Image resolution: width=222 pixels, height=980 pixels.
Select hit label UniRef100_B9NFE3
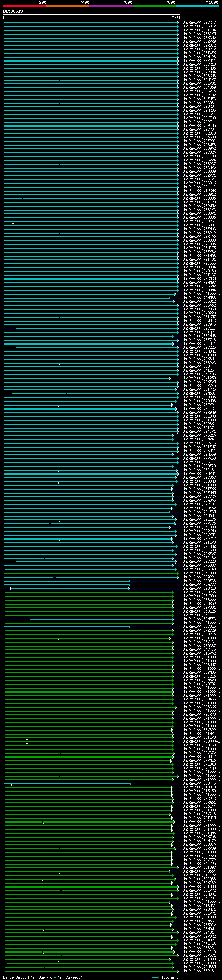199,619
